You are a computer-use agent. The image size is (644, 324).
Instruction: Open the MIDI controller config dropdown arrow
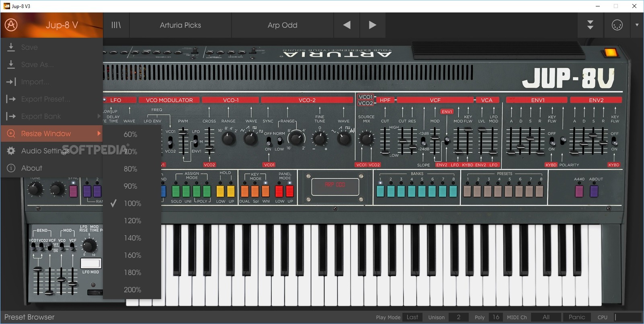[637, 25]
